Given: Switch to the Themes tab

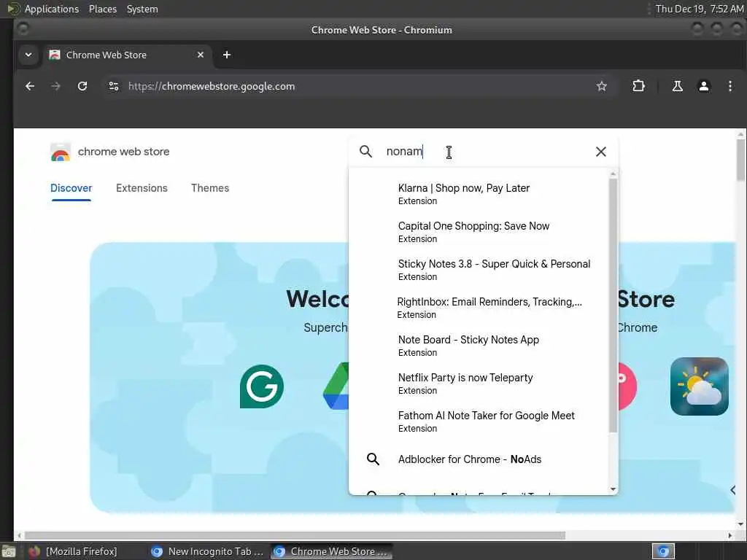Looking at the screenshot, I should pos(210,188).
